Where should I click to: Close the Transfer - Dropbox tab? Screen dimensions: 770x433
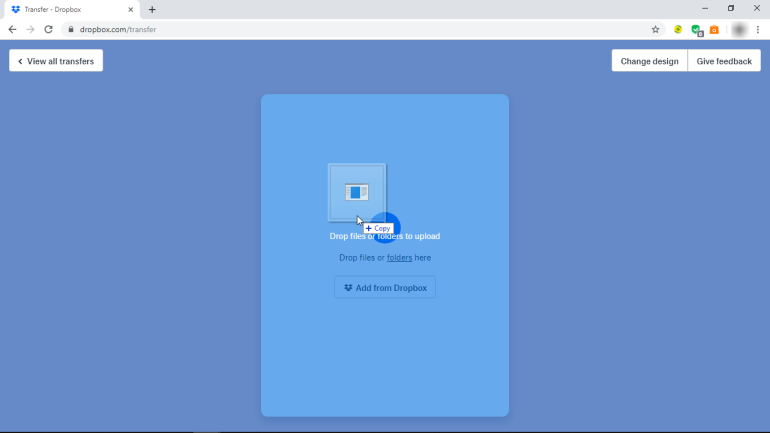pos(131,9)
